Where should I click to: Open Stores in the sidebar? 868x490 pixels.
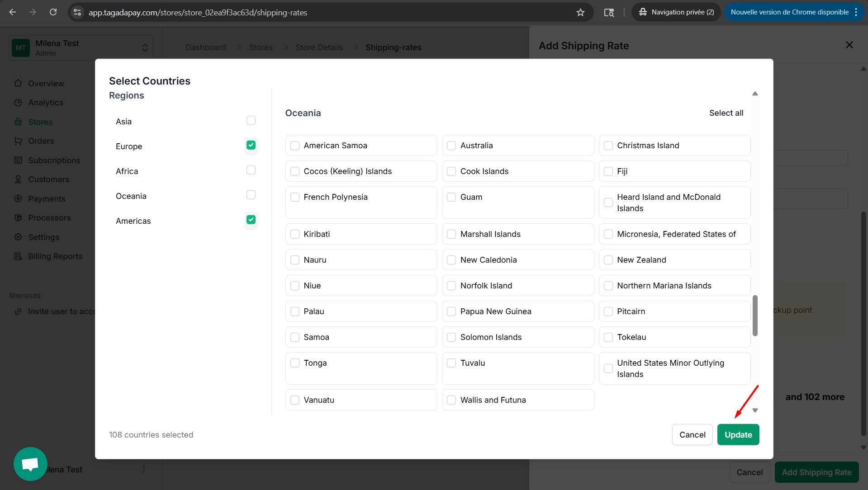(40, 122)
